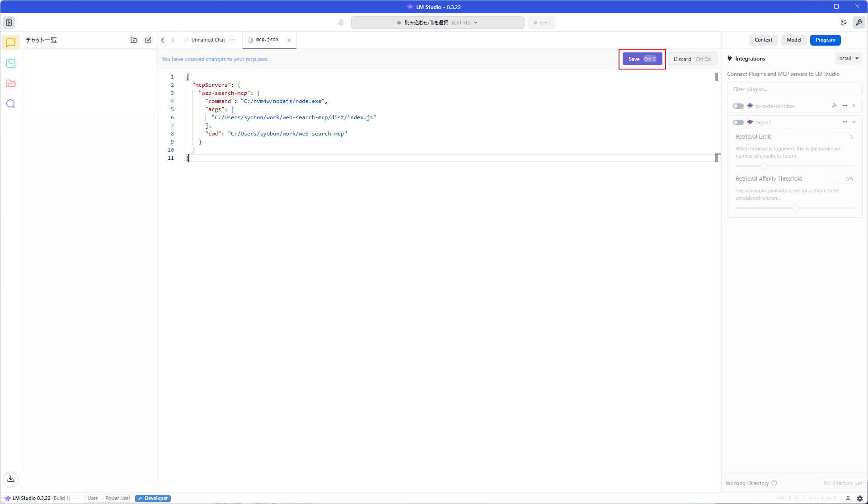Open the Discover search icon
Image resolution: width=868 pixels, height=504 pixels.
(x=11, y=104)
